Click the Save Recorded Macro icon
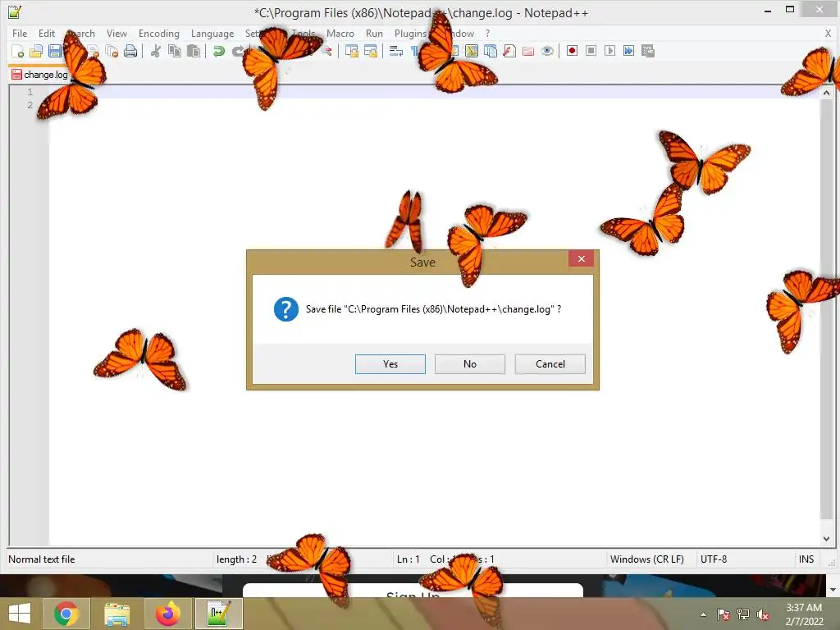 (x=648, y=51)
